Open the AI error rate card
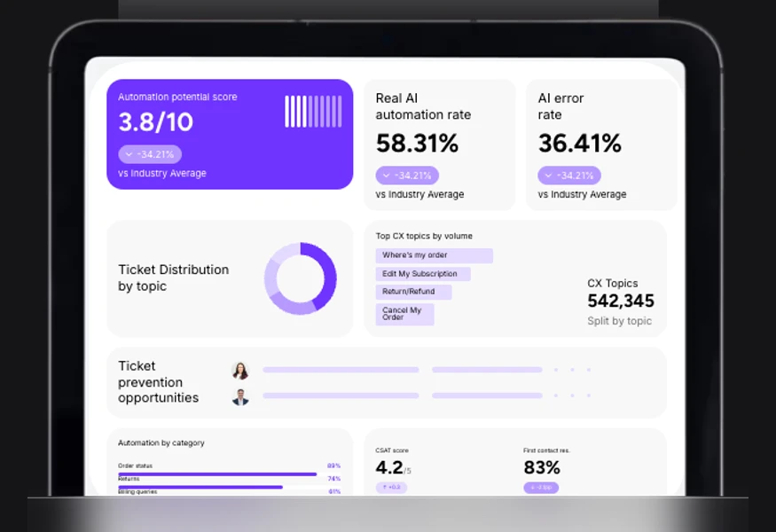 tap(601, 145)
